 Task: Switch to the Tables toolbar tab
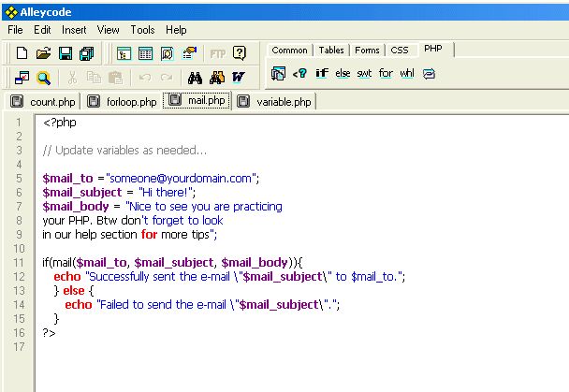331,50
